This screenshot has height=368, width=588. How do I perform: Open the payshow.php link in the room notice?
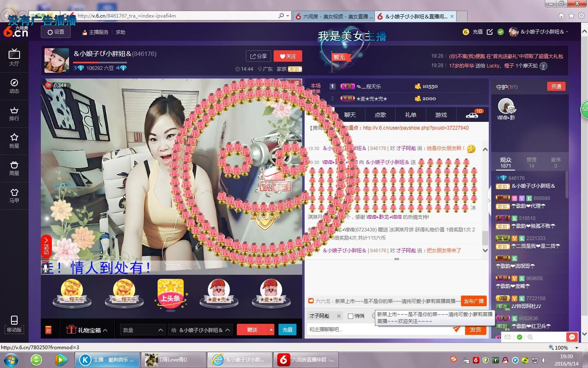416,128
